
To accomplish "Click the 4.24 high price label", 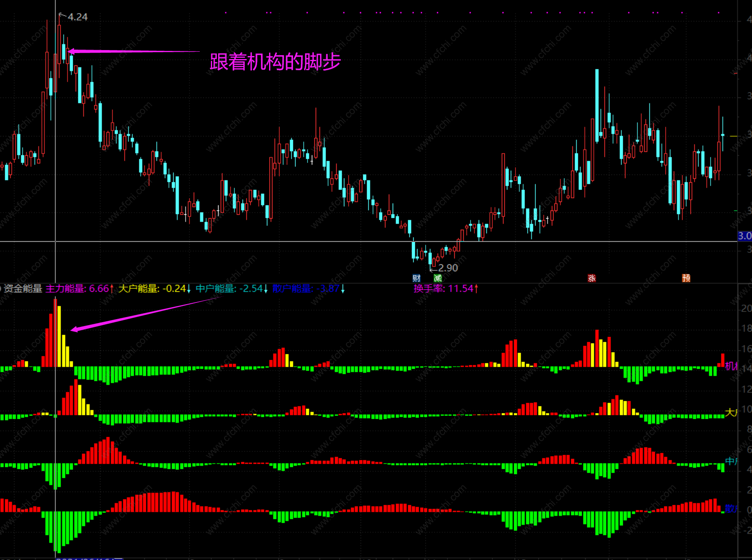I will point(77,17).
